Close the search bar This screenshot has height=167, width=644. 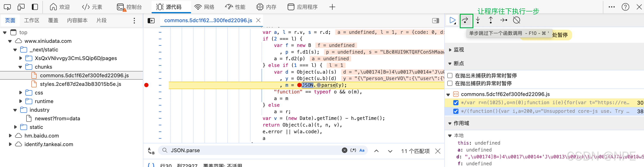click(438, 151)
